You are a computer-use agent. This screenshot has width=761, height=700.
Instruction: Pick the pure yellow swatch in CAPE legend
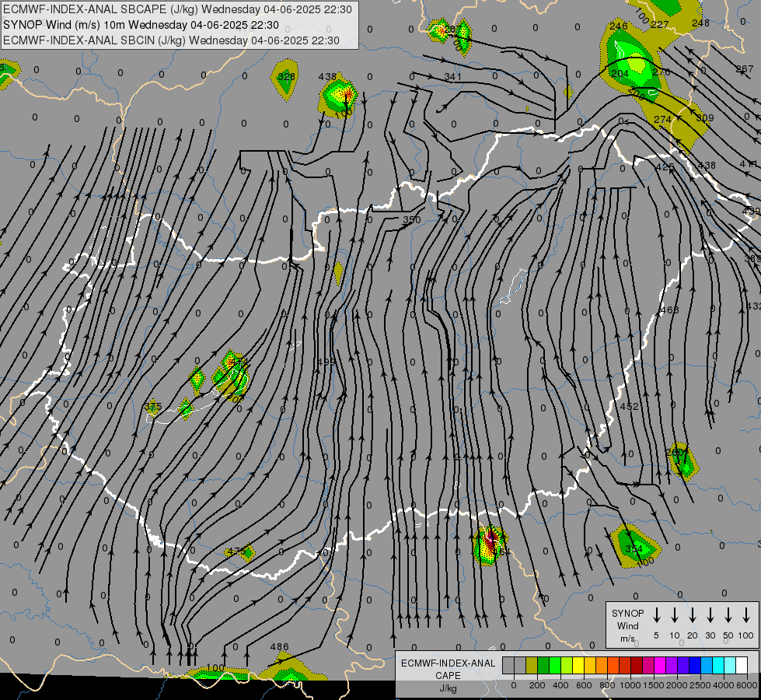pos(578,666)
